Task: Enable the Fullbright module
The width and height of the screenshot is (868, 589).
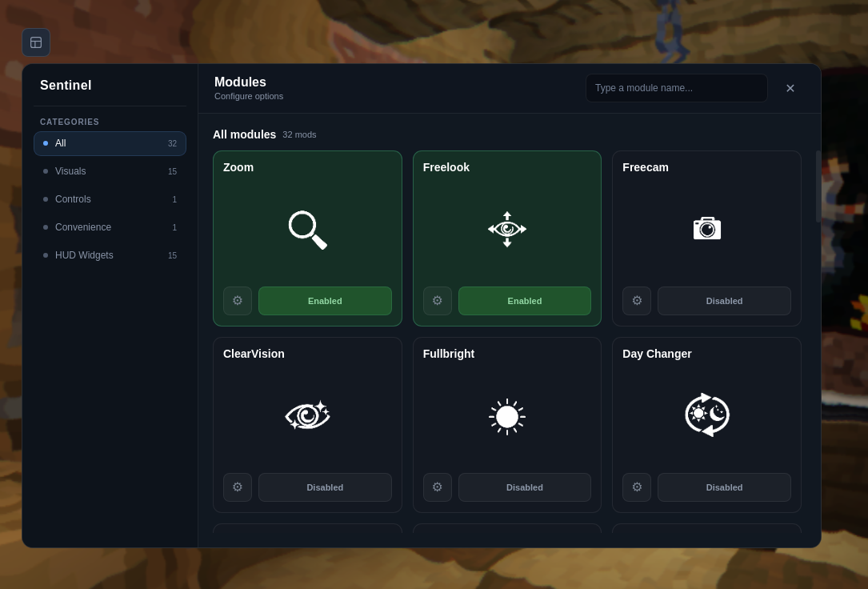Action: [x=525, y=487]
